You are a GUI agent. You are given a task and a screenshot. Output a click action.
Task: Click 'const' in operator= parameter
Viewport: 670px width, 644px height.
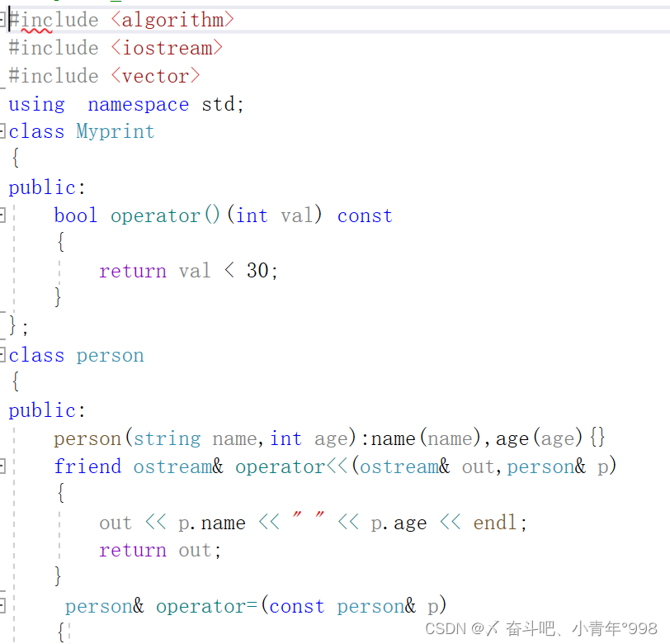[297, 606]
